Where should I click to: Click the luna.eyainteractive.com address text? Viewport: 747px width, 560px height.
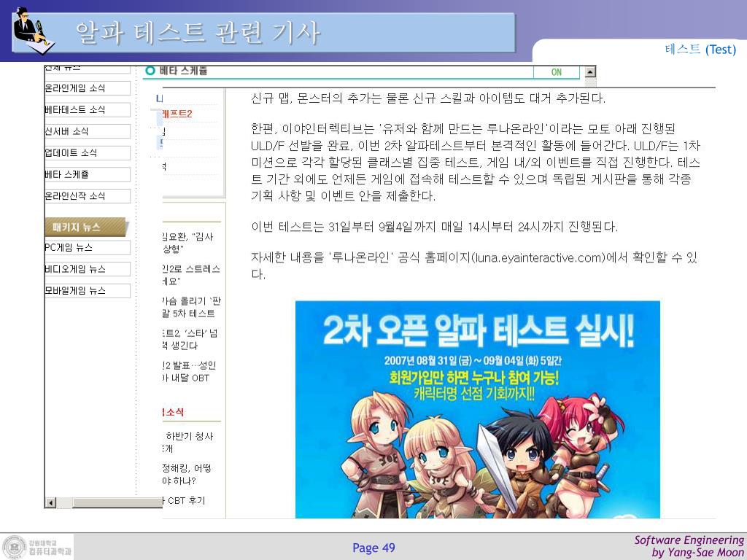[x=538, y=257]
